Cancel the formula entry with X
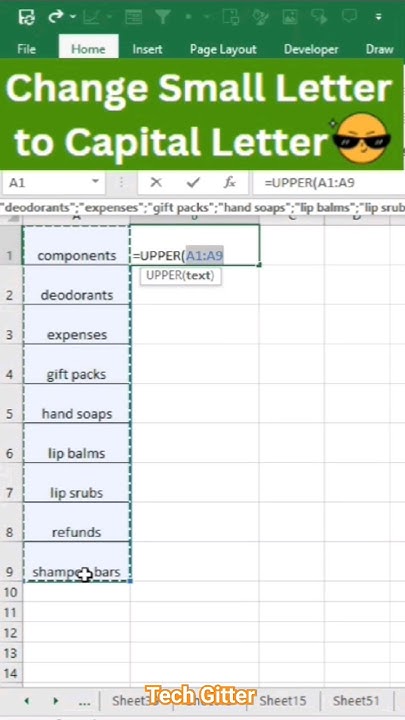Screen dimensions: 405x720 (x=156, y=182)
